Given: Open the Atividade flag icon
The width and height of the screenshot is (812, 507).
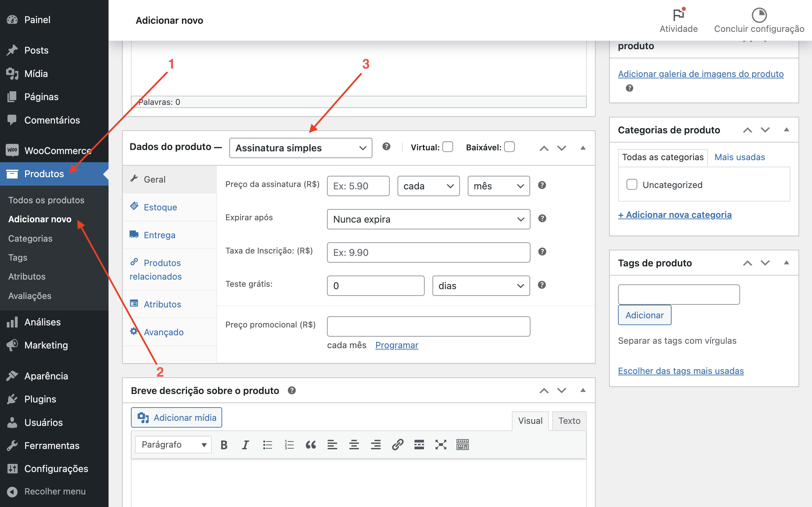Looking at the screenshot, I should coord(678,15).
